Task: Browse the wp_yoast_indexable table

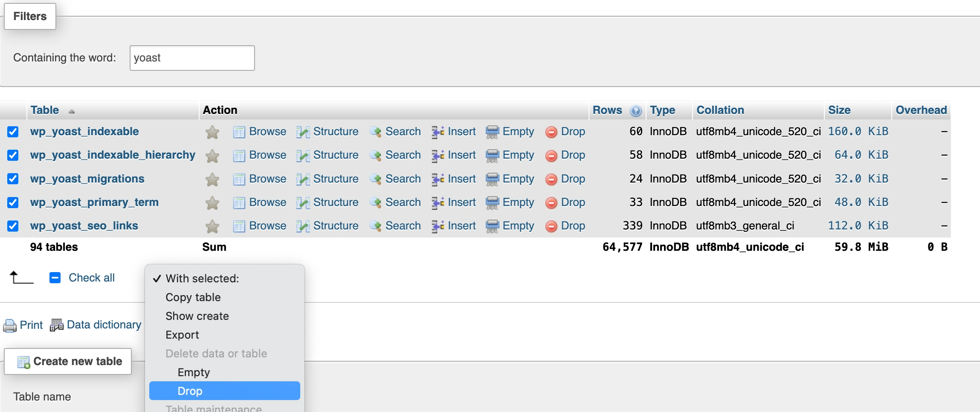Action: (x=267, y=132)
